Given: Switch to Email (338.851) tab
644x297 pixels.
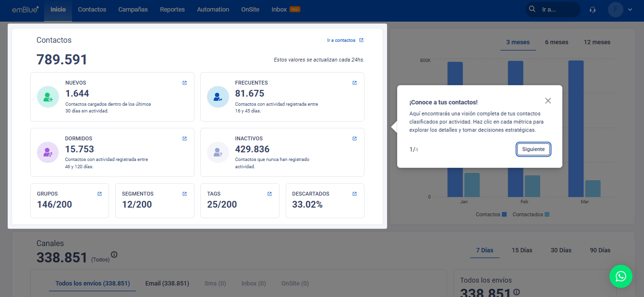Looking at the screenshot, I should (167, 284).
